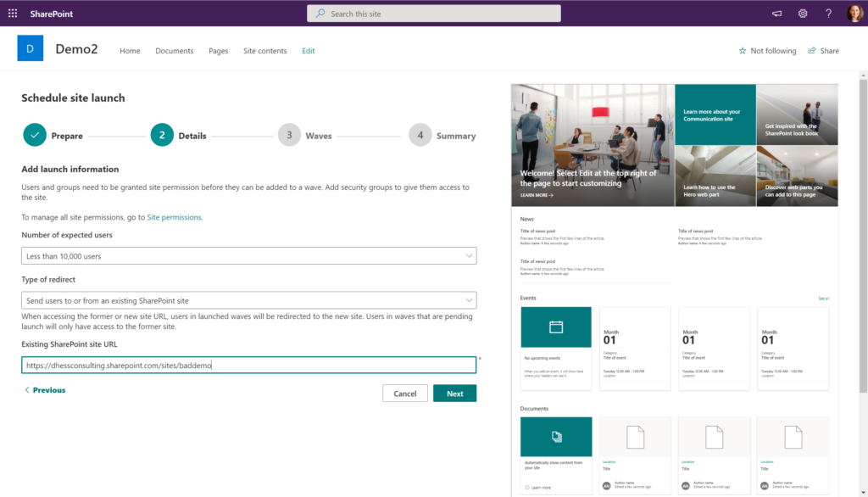Click the Share arrow icon
Viewport: 868px width, 497px height.
coord(811,50)
